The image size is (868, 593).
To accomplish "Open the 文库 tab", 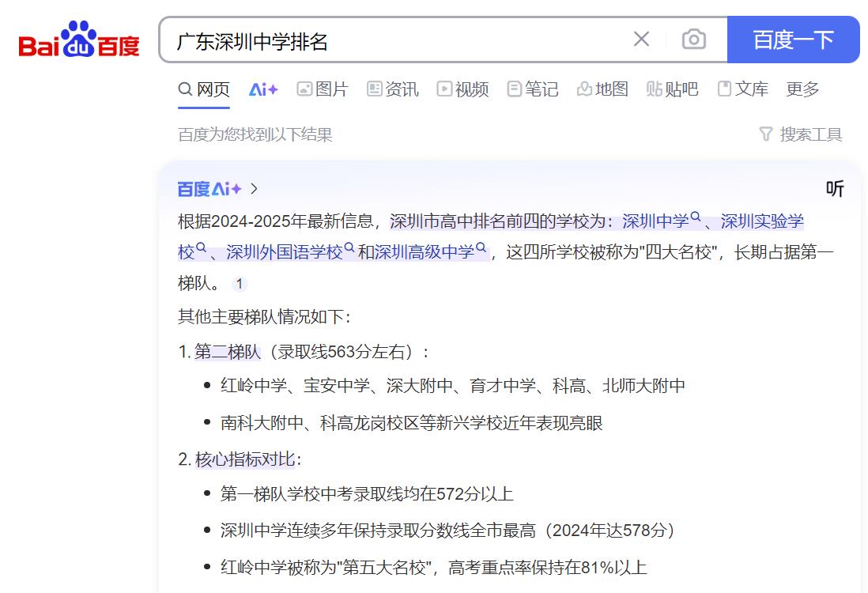I will click(743, 89).
